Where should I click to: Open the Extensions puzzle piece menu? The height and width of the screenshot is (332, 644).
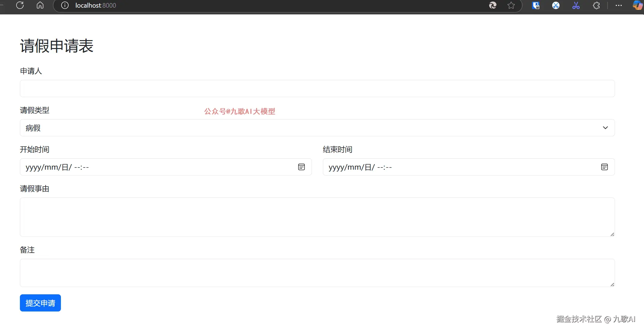[596, 5]
